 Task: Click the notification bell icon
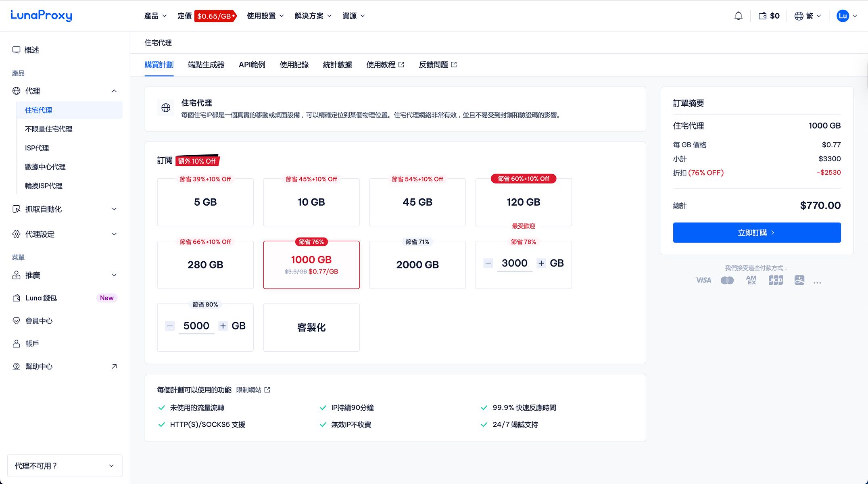click(x=738, y=16)
